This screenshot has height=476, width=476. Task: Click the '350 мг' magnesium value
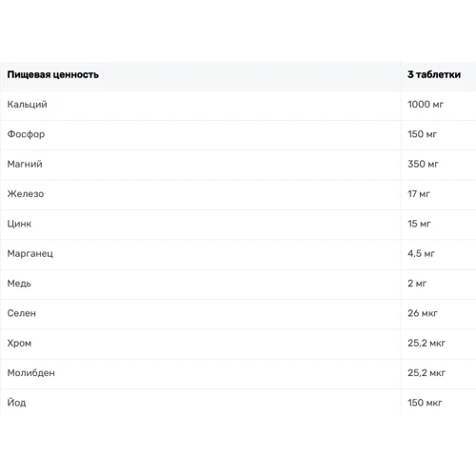tap(423, 164)
